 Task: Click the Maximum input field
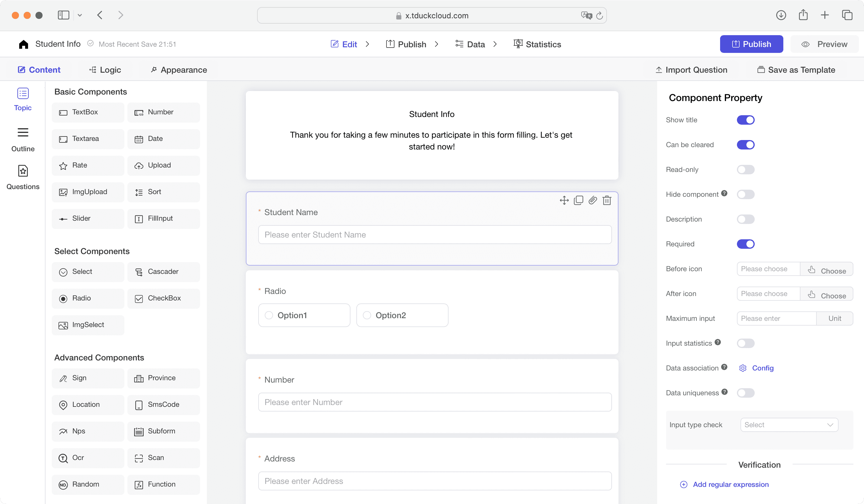click(777, 318)
